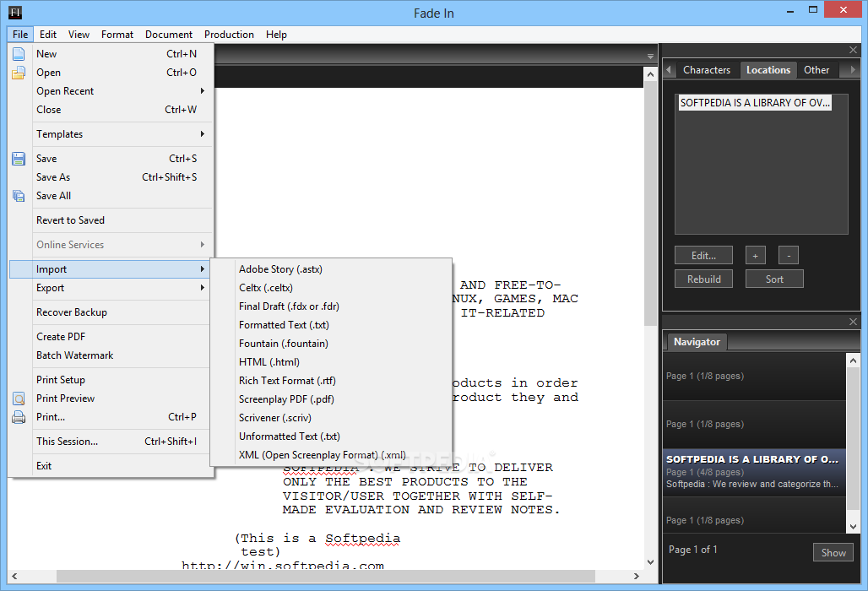This screenshot has width=868, height=591.
Task: Choose New from File menu
Action: (111, 54)
